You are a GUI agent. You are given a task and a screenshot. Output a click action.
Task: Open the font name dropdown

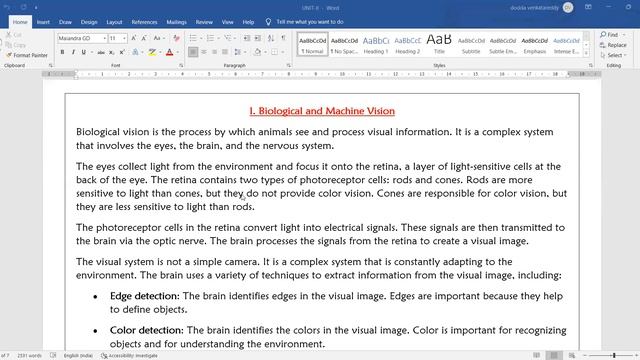click(x=104, y=38)
